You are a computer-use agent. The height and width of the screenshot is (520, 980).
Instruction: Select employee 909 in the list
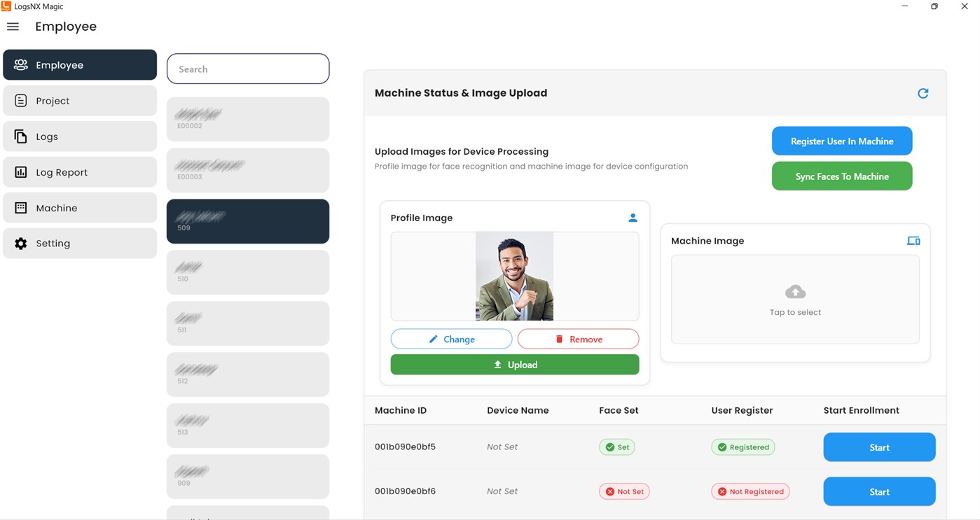tap(248, 477)
